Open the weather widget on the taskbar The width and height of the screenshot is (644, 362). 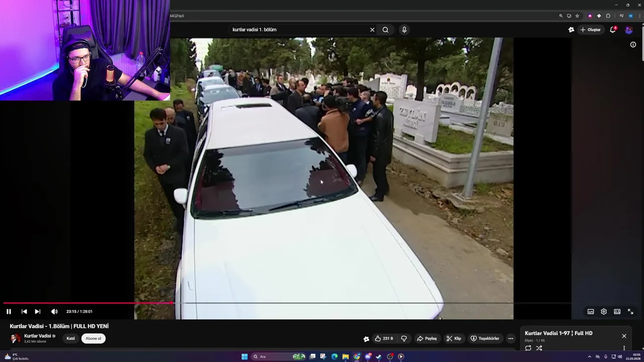point(16,356)
